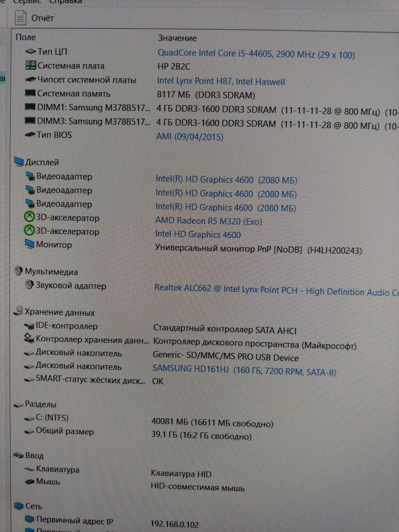399x532 pixels.
Task: Click the SMART-статус жёстких дисков icon
Action: 29,380
